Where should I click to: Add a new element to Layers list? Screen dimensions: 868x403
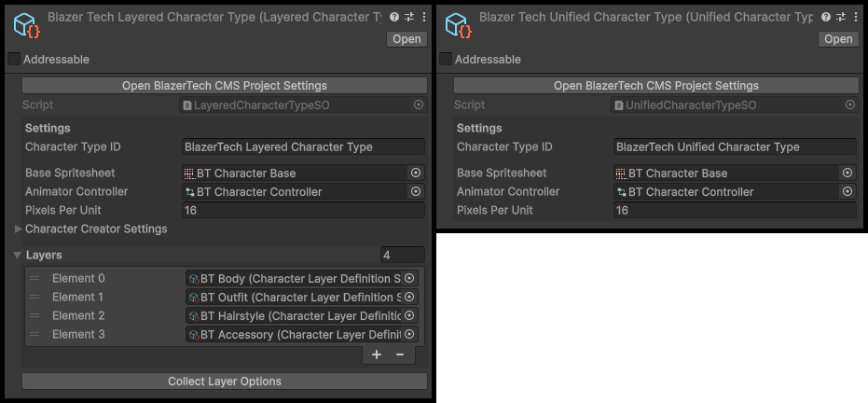pos(377,354)
